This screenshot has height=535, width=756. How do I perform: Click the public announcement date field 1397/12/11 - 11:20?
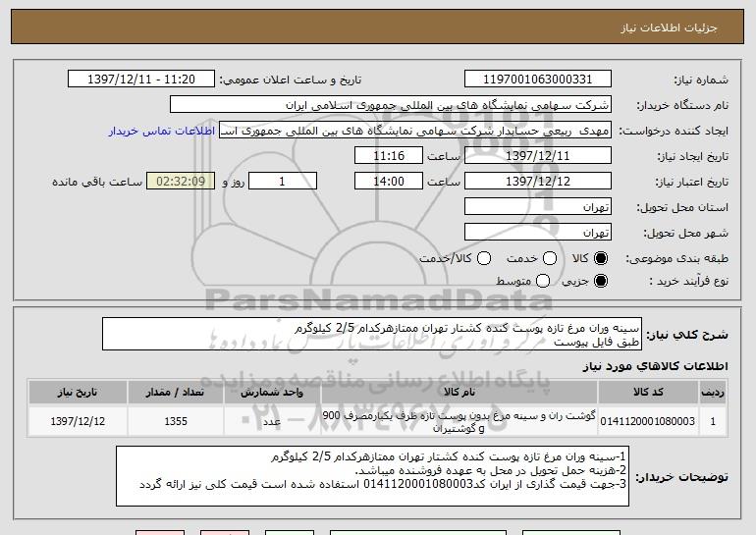141,80
